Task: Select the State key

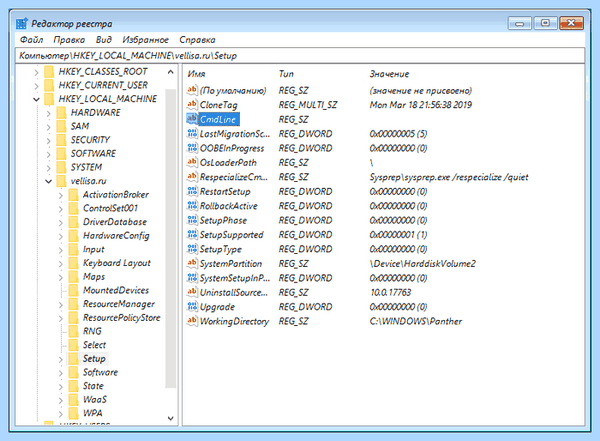Action: 93,386
